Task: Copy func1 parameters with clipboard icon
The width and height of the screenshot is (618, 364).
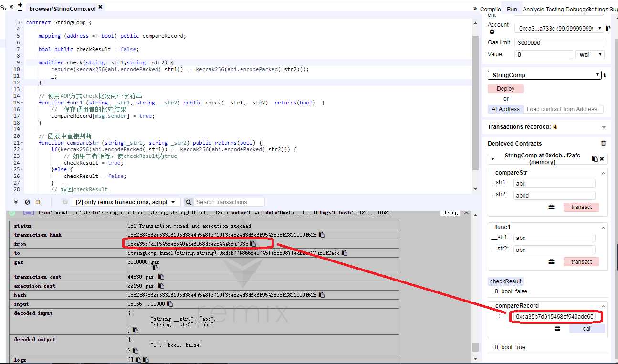Action: 552,262
